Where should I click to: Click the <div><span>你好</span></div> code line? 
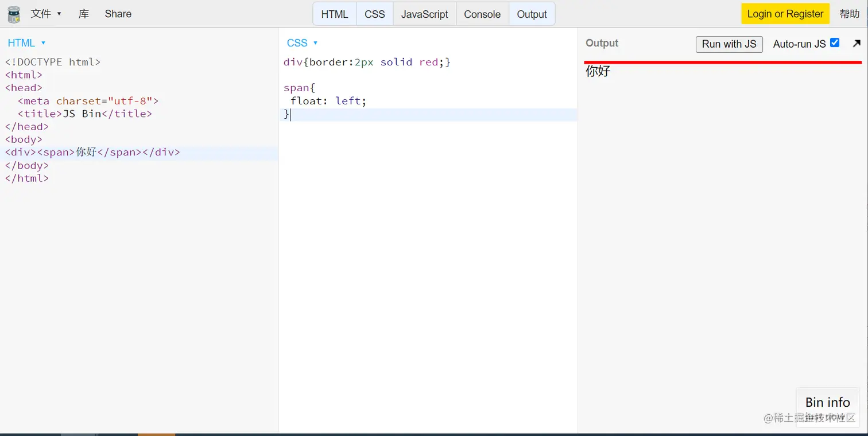tap(92, 153)
